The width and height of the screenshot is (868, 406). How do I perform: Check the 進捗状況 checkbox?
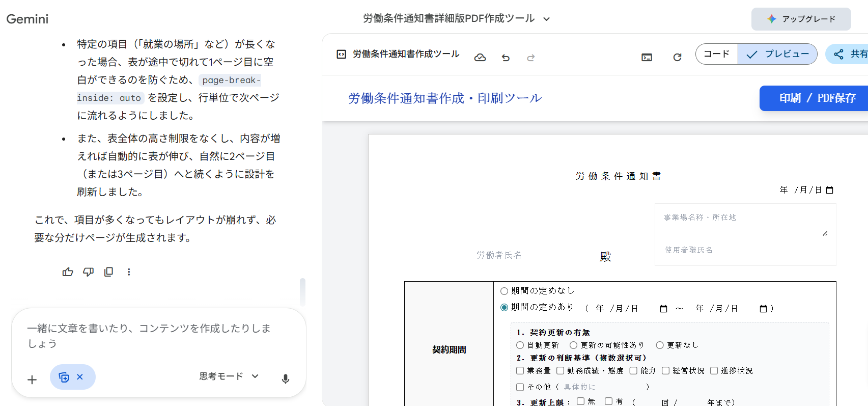point(714,371)
